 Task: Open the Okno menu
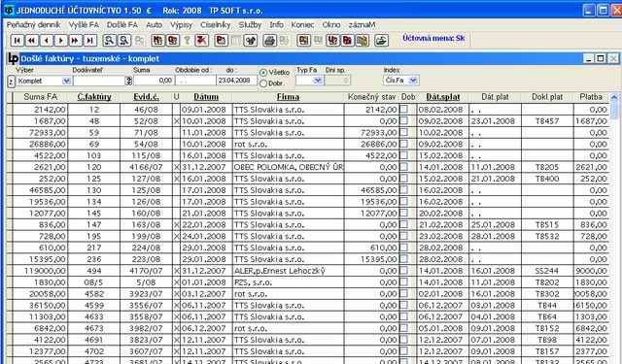(x=331, y=25)
